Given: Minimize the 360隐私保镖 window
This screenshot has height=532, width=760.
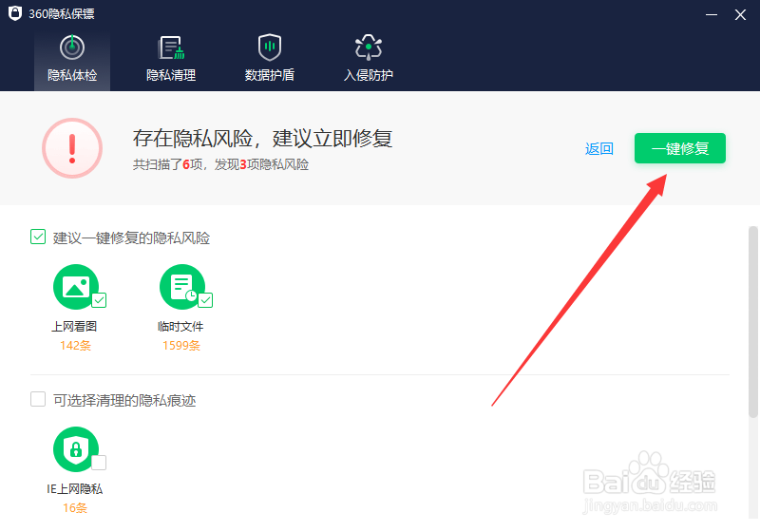Looking at the screenshot, I should tap(711, 14).
